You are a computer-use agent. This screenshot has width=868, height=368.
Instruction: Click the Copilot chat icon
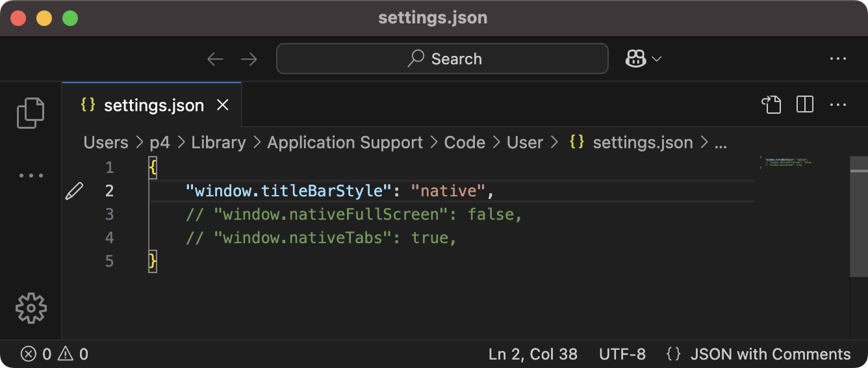click(x=635, y=59)
